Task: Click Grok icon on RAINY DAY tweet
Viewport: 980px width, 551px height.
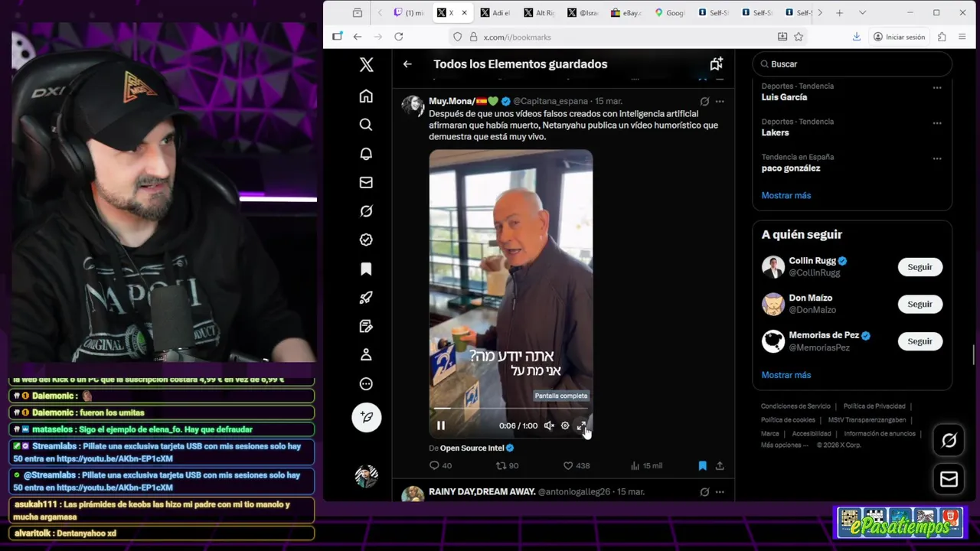Action: coord(704,492)
